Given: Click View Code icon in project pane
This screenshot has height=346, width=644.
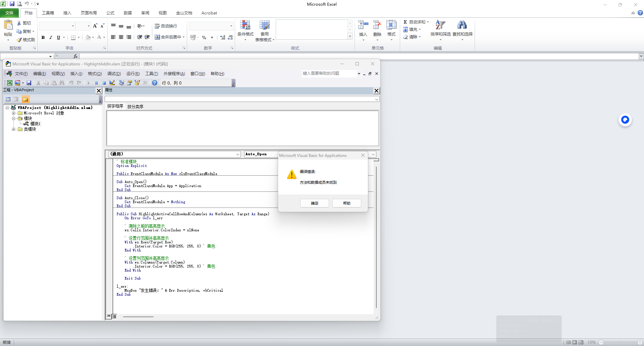Looking at the screenshot, I should pos(8,99).
